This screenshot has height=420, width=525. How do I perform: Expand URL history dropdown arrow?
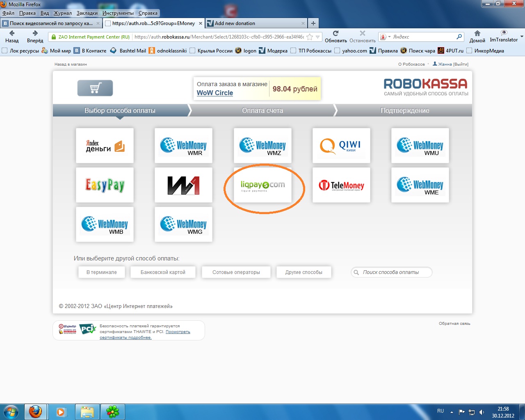(317, 37)
